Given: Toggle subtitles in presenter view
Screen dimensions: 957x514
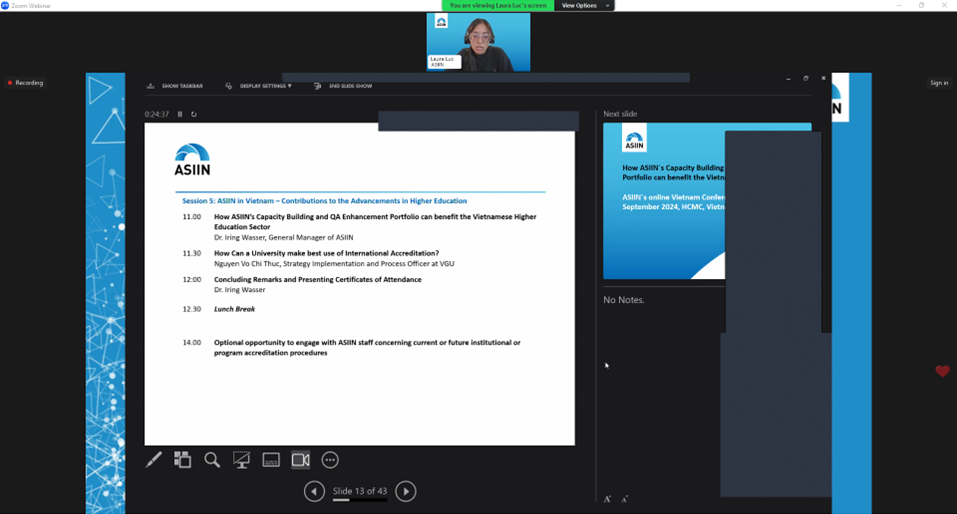Looking at the screenshot, I should (x=271, y=460).
